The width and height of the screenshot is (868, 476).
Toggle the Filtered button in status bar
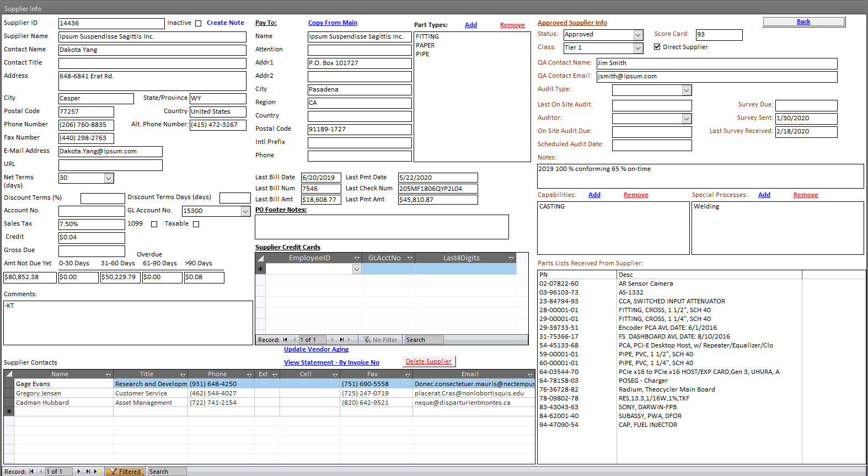point(125,472)
